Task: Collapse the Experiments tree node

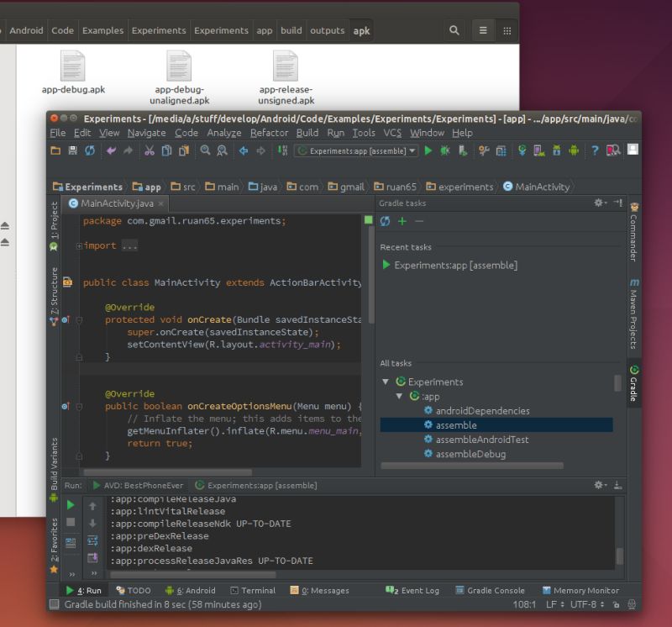Action: 386,382
